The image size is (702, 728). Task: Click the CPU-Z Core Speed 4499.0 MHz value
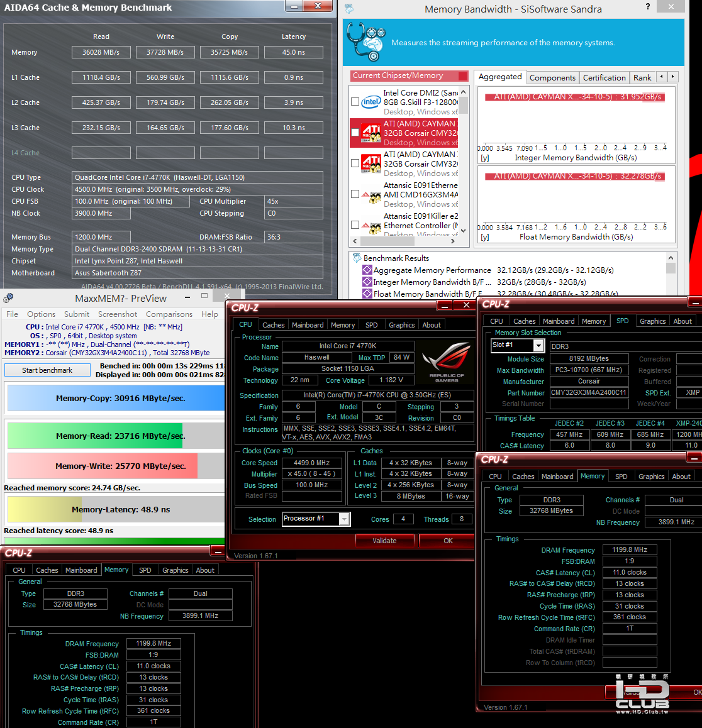(312, 463)
